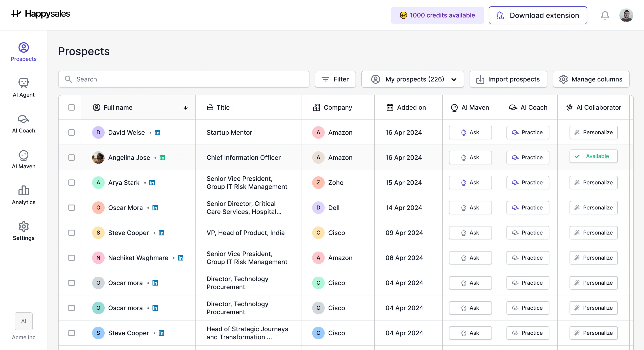Open the Filter options
Viewport: 644px width, 350px height.
pyautogui.click(x=335, y=79)
